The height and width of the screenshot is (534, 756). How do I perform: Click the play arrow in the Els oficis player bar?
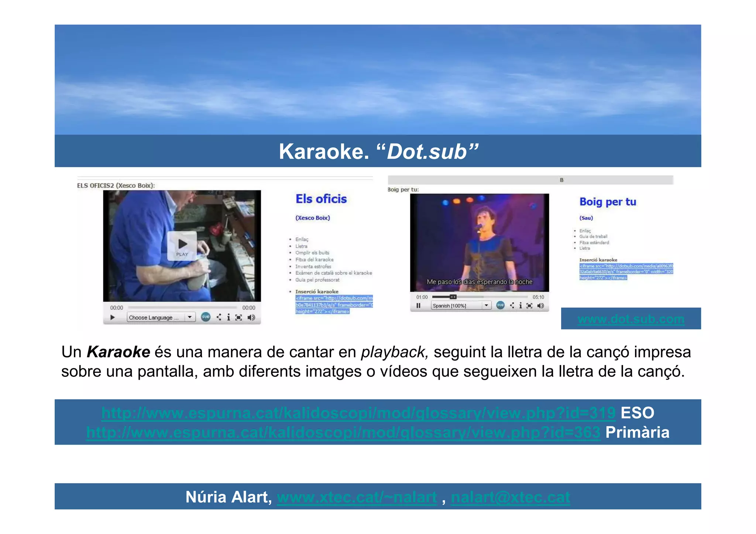pos(113,317)
